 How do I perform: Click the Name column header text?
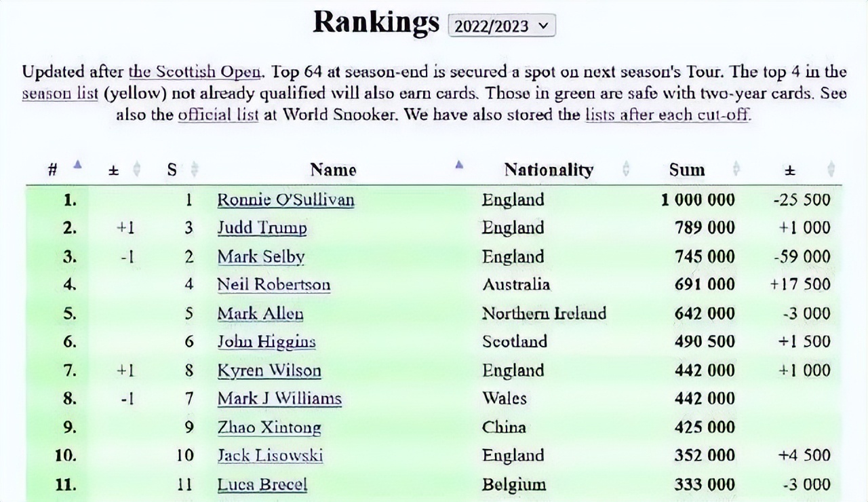(x=333, y=170)
